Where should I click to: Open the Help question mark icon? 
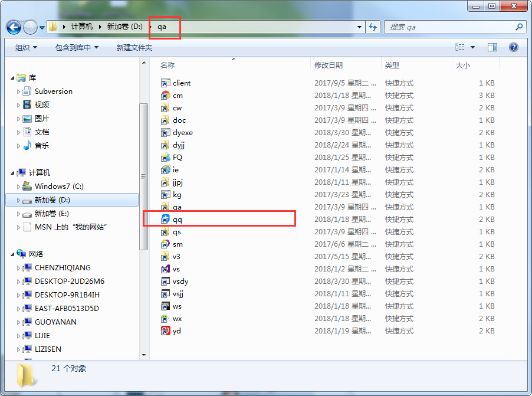tap(513, 47)
